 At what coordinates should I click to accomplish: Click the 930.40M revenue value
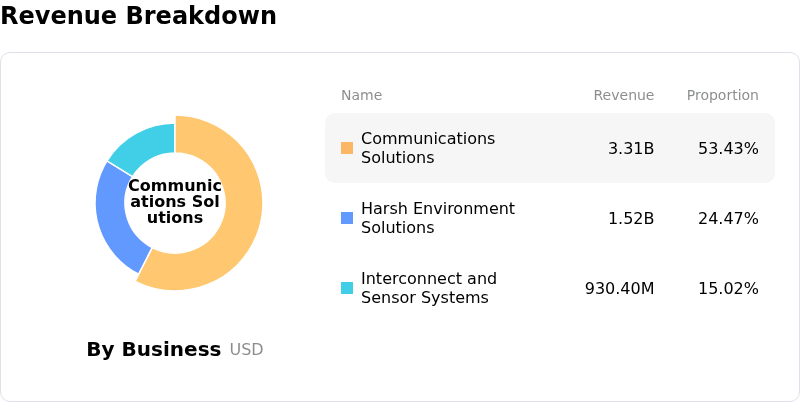click(619, 289)
